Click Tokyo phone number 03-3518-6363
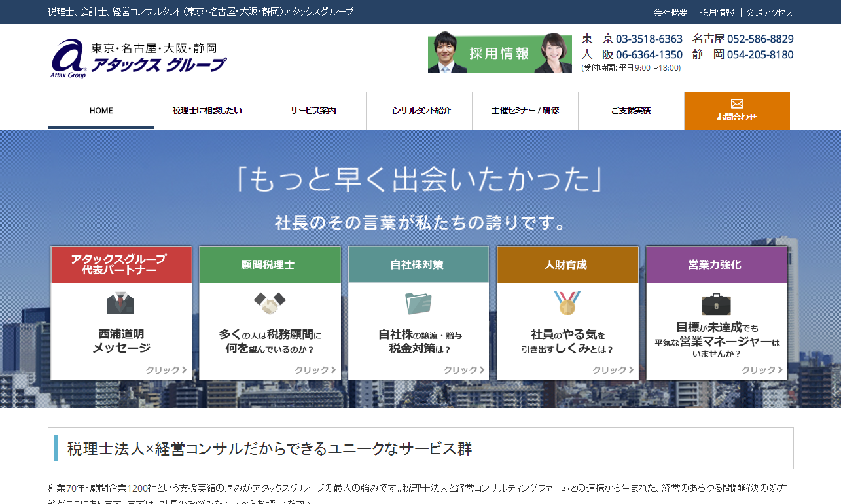This screenshot has width=841, height=504. (649, 39)
